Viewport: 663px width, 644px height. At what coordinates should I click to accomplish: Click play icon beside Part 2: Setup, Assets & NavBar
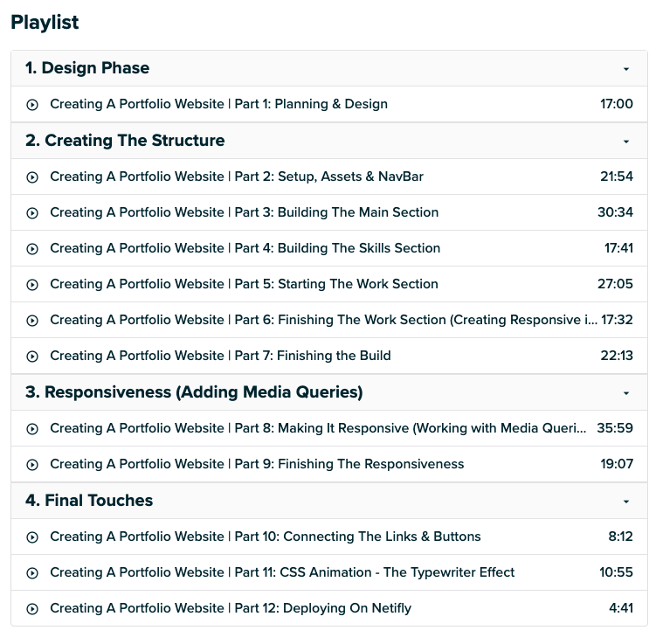[x=32, y=177]
